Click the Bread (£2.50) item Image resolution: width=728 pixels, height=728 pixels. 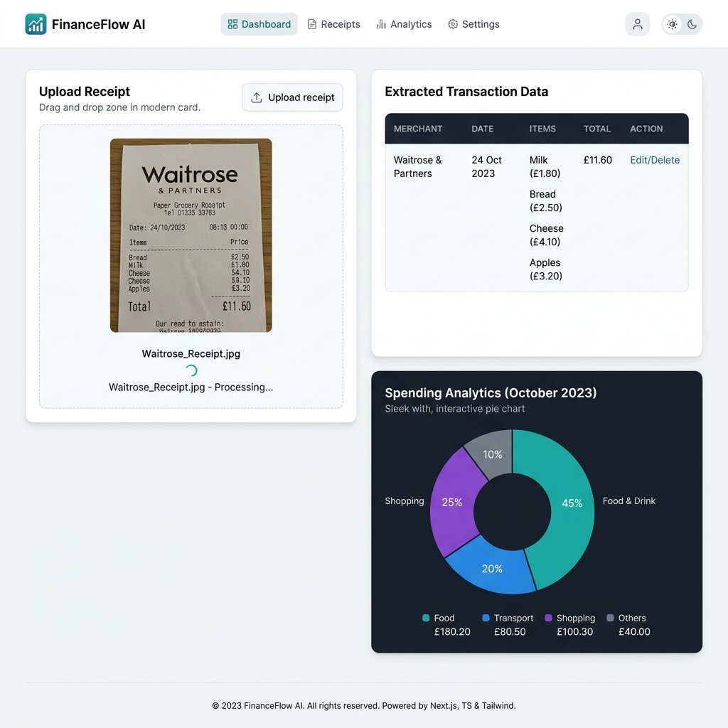click(545, 201)
